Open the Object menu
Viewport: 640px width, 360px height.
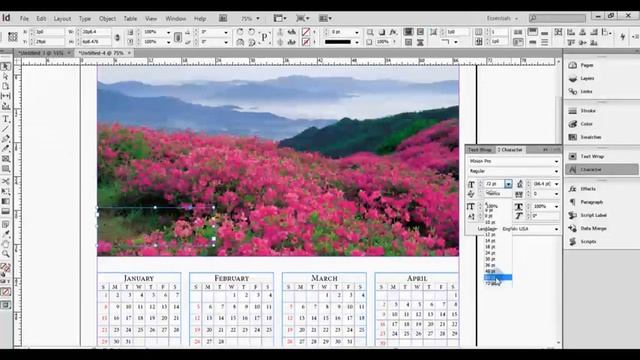coord(107,19)
